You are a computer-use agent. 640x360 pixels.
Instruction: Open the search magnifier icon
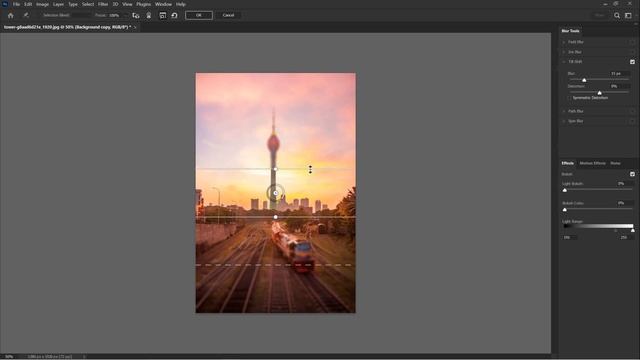[x=617, y=16]
